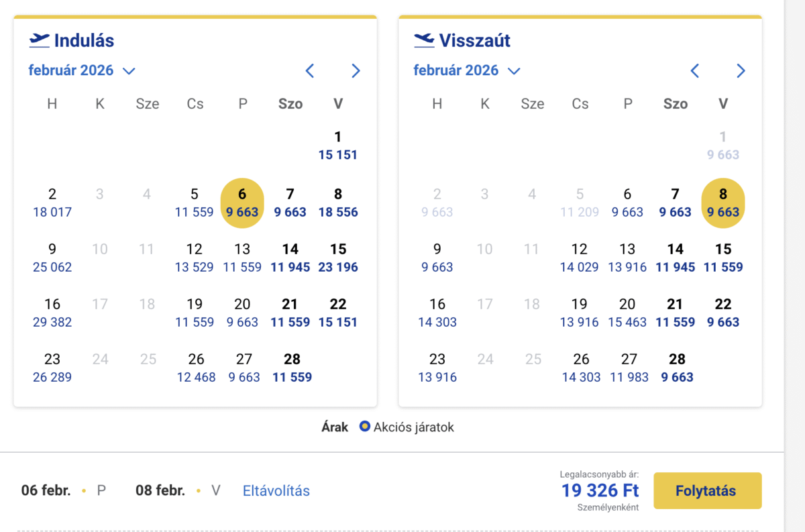Go to previous month on the Visszaút calendar
The image size is (805, 532).
[x=694, y=70]
